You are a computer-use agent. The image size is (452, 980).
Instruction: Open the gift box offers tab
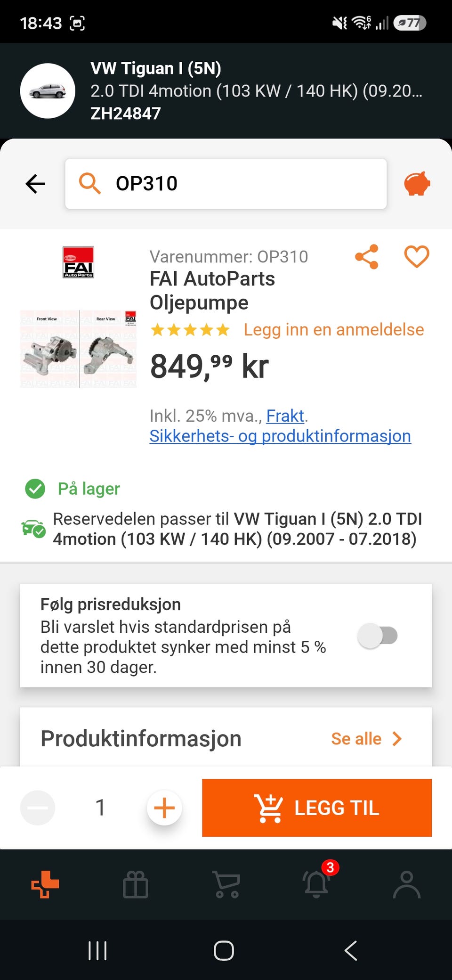click(136, 884)
